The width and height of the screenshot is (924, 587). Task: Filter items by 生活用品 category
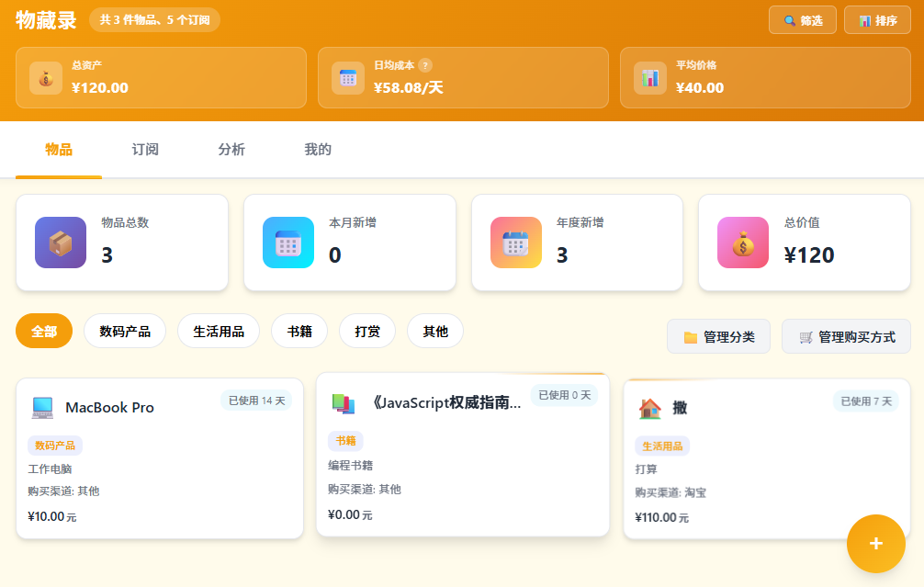click(219, 331)
